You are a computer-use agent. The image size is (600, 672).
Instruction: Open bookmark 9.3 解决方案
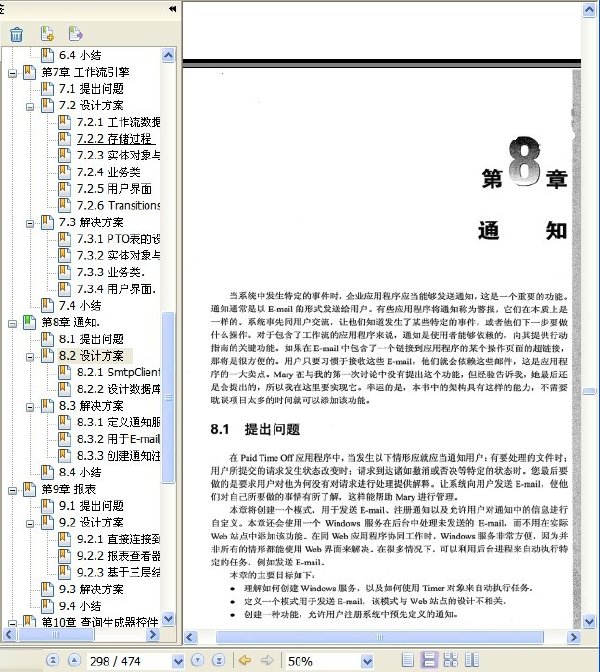(x=91, y=589)
